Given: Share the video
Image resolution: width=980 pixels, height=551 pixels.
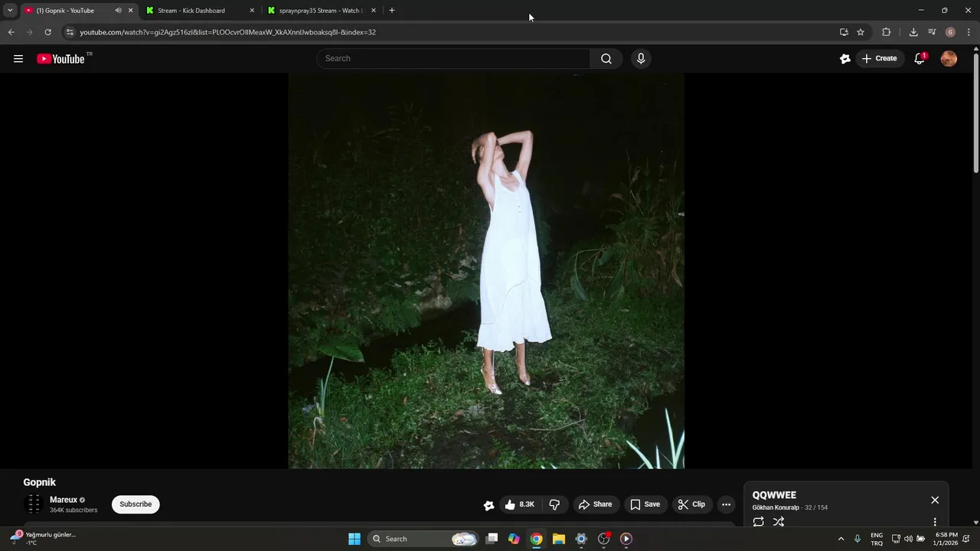Looking at the screenshot, I should coord(595,504).
